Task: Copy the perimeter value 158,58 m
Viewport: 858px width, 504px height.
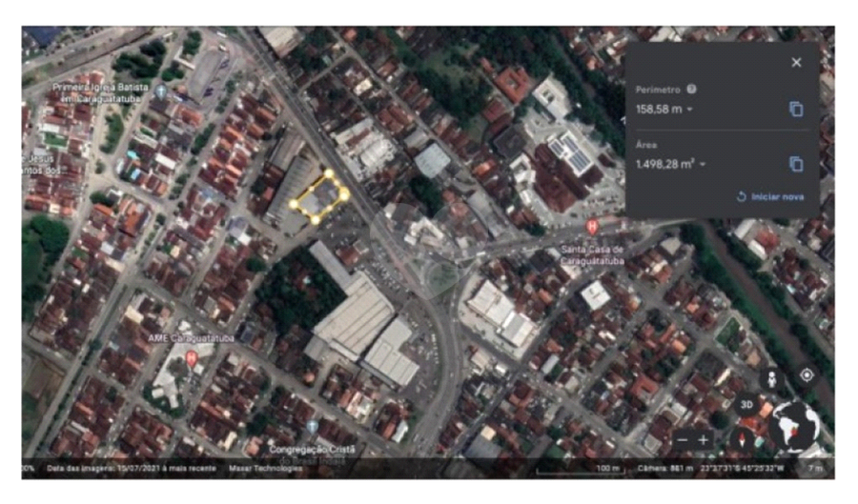Action: tap(796, 110)
